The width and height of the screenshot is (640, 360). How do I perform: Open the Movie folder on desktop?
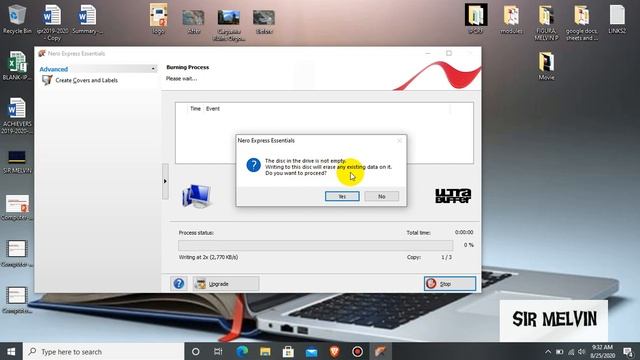(x=546, y=65)
